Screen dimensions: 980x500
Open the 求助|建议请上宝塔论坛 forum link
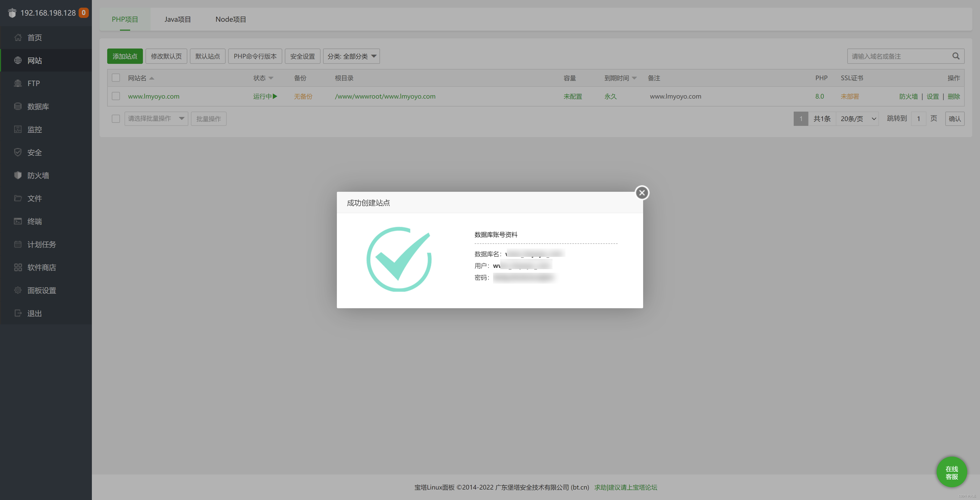(x=626, y=487)
